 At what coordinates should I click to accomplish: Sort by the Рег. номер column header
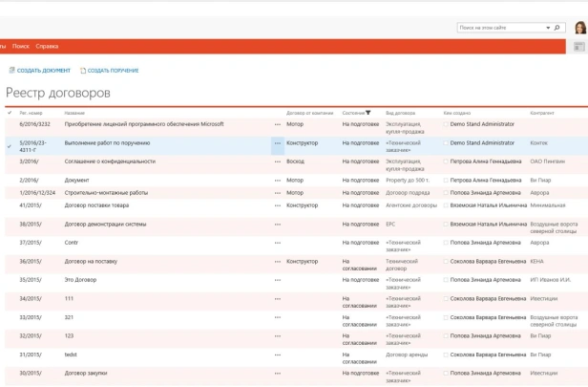point(31,113)
